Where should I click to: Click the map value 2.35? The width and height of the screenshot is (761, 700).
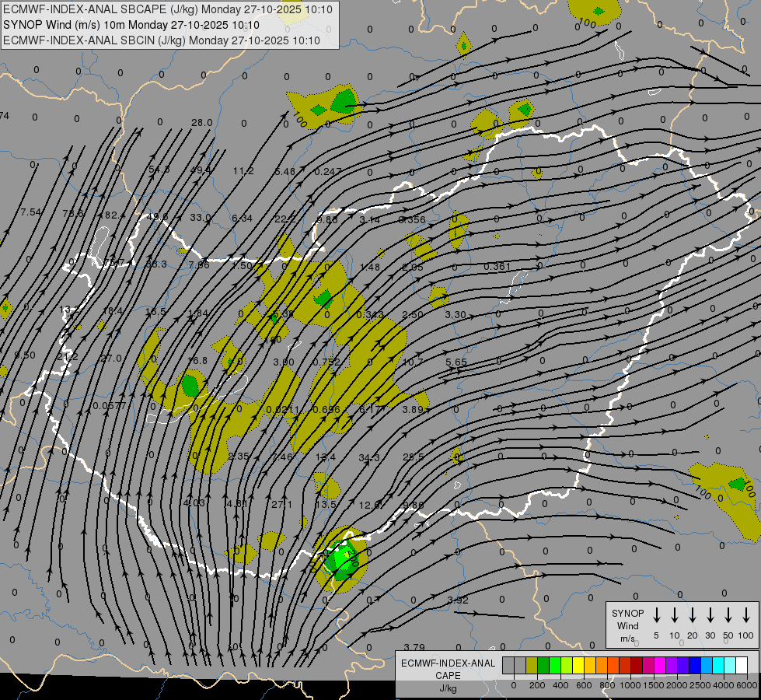pyautogui.click(x=239, y=456)
